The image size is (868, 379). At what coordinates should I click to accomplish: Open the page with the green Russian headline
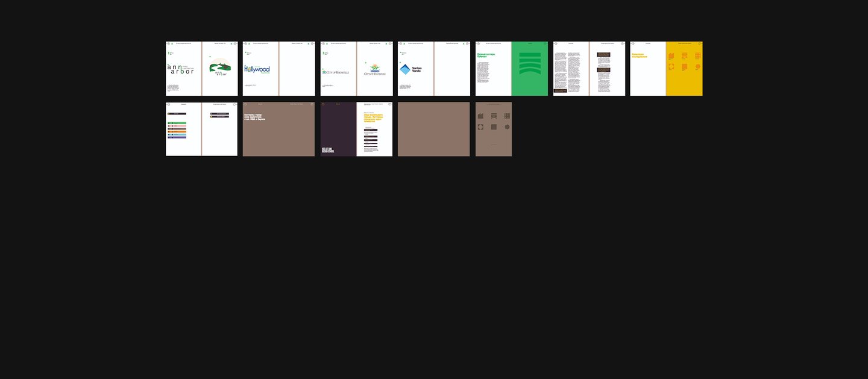tap(493, 69)
